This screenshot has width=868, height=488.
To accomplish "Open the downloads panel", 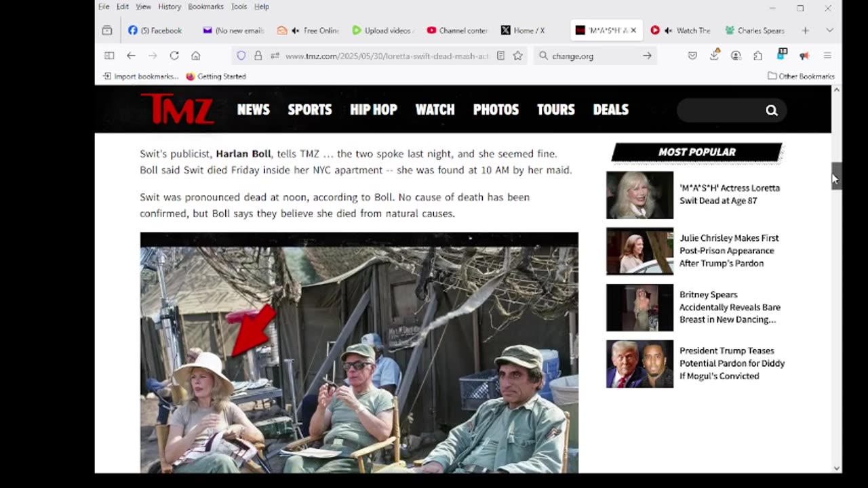I will click(714, 56).
